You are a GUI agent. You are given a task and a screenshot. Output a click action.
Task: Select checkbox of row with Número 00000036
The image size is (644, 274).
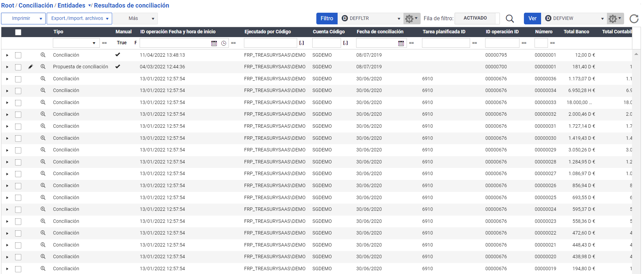click(18, 79)
